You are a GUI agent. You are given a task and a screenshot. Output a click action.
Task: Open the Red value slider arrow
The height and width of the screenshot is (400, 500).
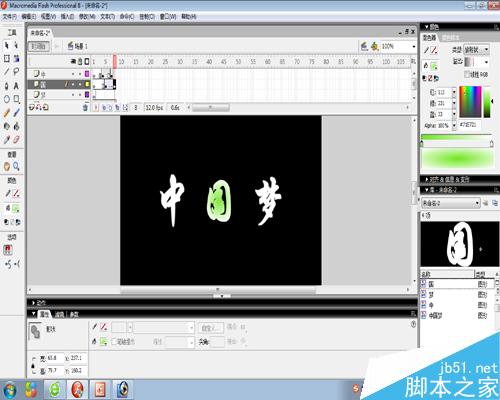click(x=454, y=92)
